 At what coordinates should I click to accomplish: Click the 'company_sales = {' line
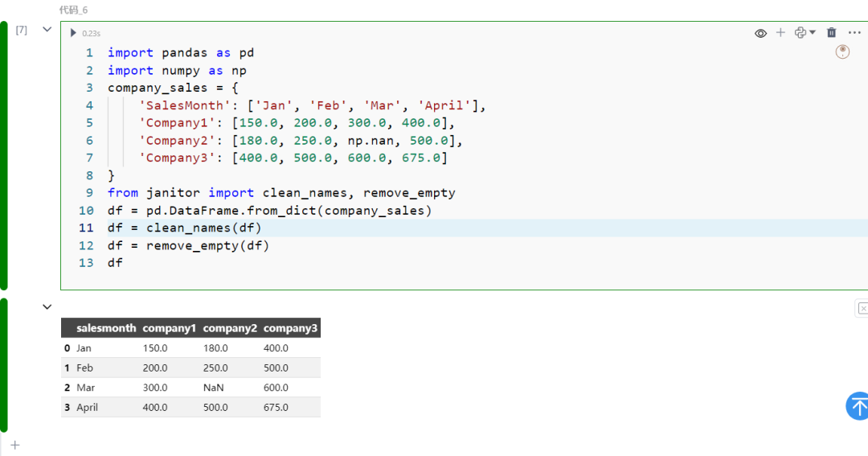click(x=174, y=88)
